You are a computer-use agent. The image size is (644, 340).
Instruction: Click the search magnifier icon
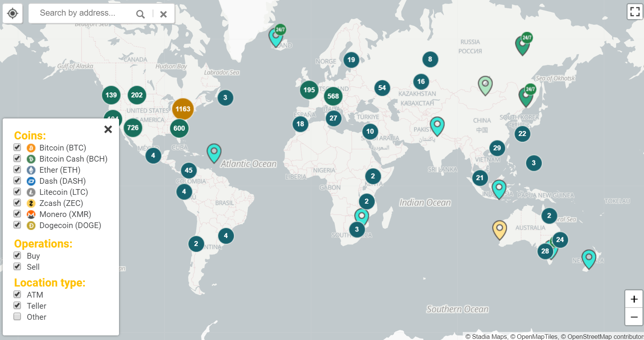pos(140,14)
